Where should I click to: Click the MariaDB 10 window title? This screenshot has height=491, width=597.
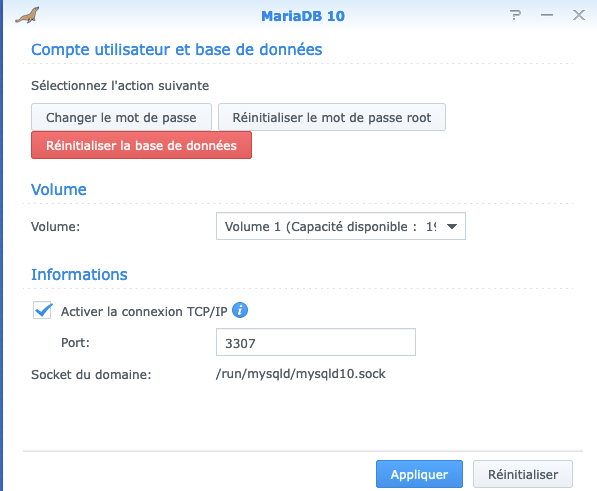coord(303,16)
